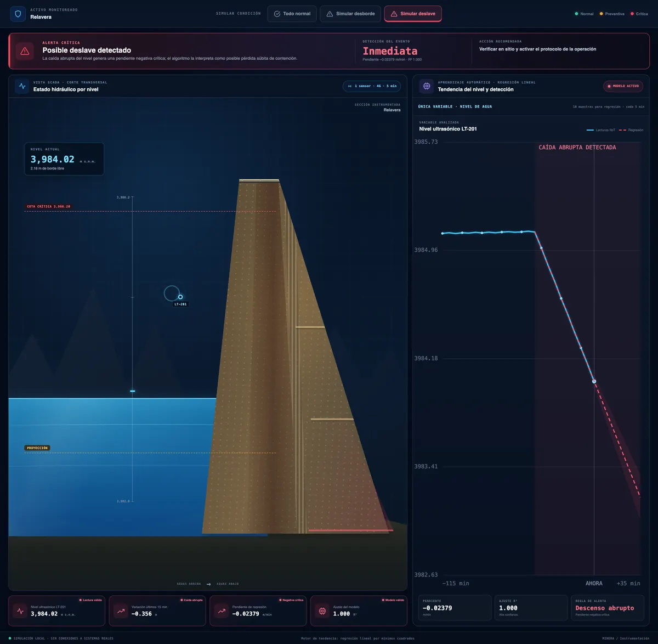
Task: Click the water level marker on gauge
Action: (132, 391)
